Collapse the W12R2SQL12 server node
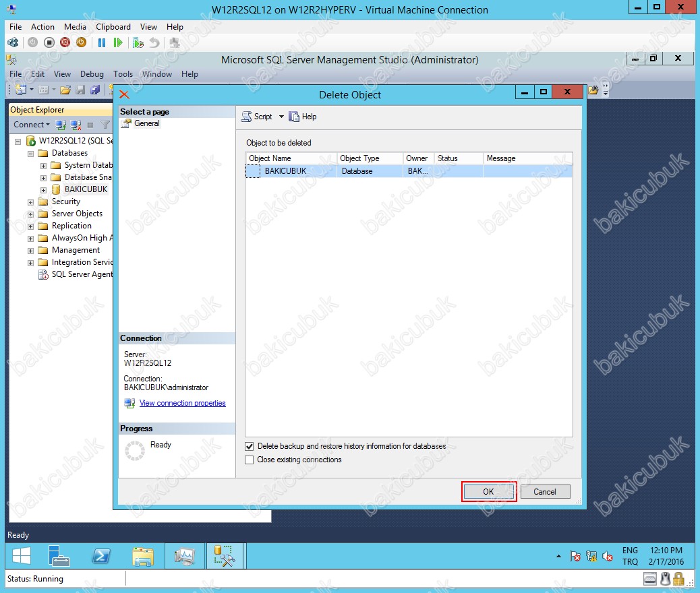Image resolution: width=700 pixels, height=593 pixels. click(x=18, y=142)
